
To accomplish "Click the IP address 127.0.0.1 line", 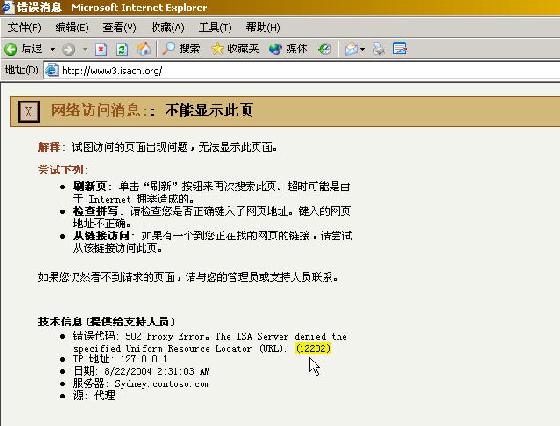I will coord(120,359).
